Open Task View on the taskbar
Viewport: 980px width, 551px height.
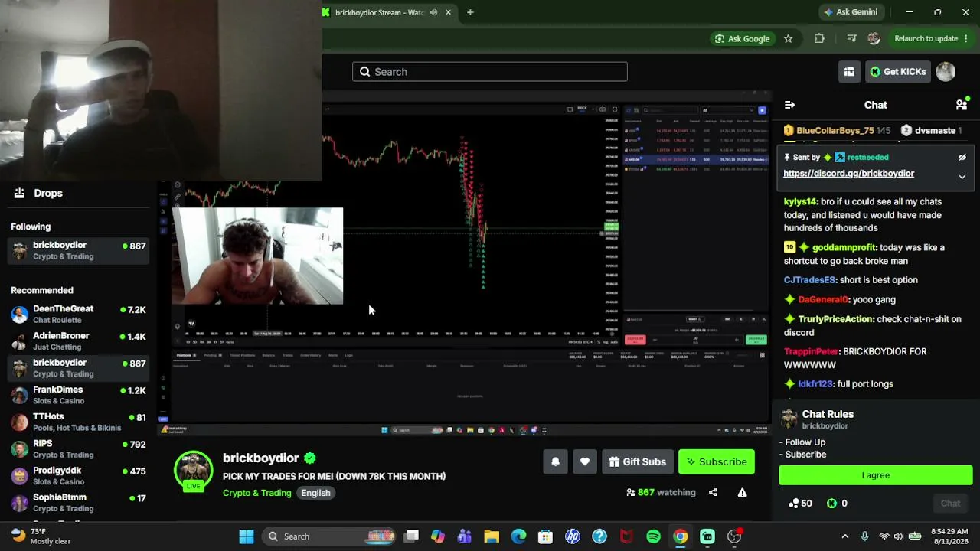coord(412,536)
